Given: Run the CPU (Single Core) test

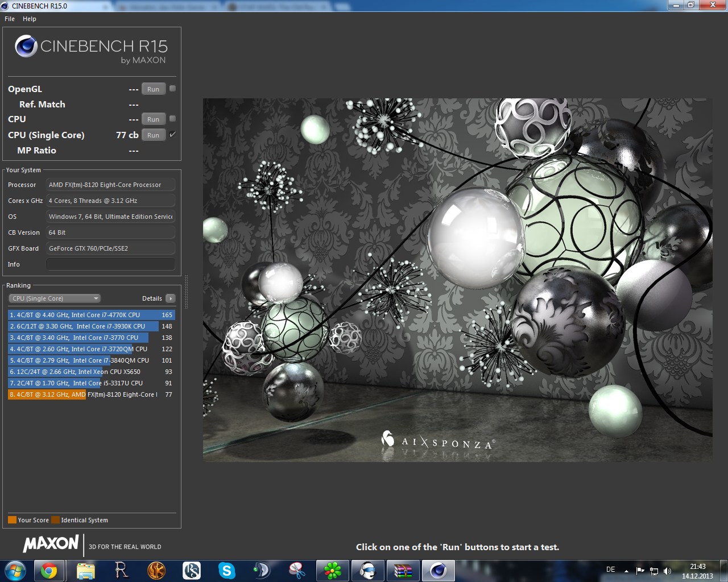Looking at the screenshot, I should tap(154, 135).
